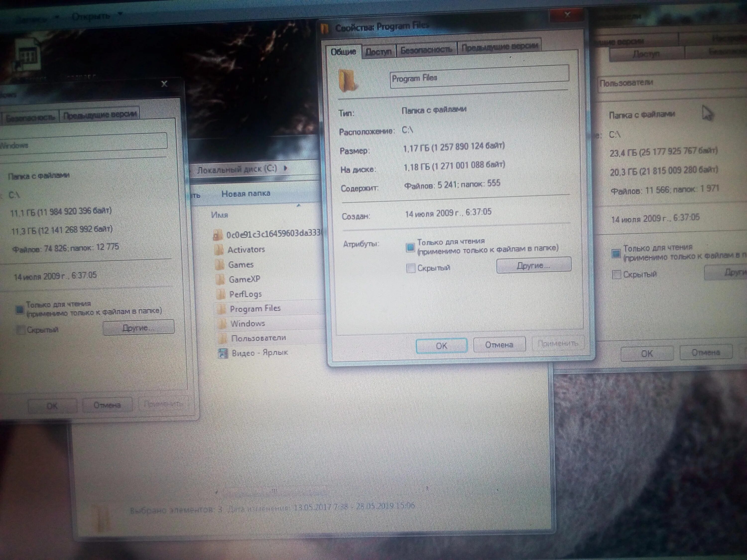Enable Скрытый checkbox in Program Files dialog
This screenshot has width=747, height=560.
click(x=411, y=268)
